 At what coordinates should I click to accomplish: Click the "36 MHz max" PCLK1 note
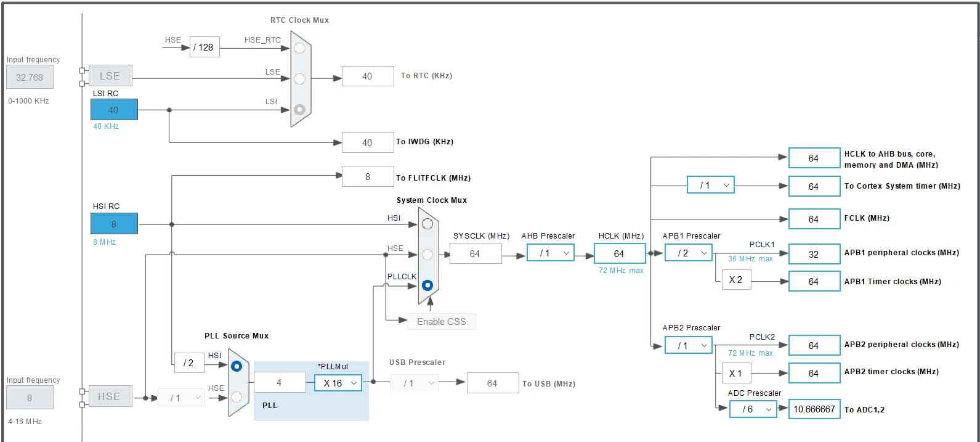(750, 259)
